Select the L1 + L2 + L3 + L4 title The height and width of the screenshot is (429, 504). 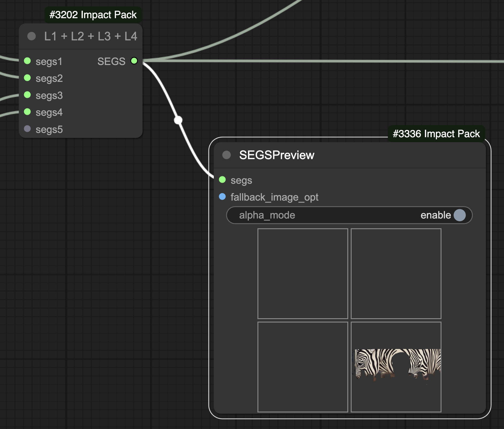tap(90, 36)
